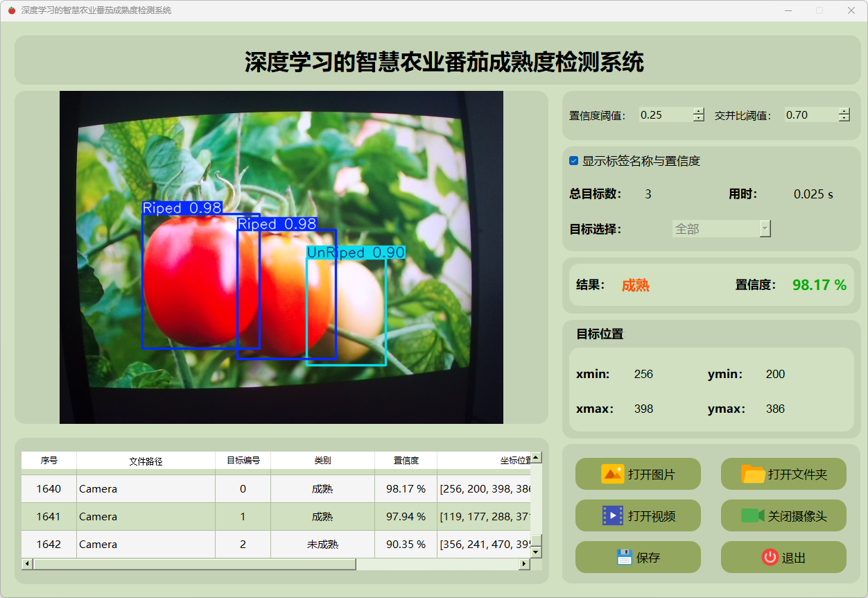
Task: Select table row with serial number 1640
Action: tap(49, 489)
